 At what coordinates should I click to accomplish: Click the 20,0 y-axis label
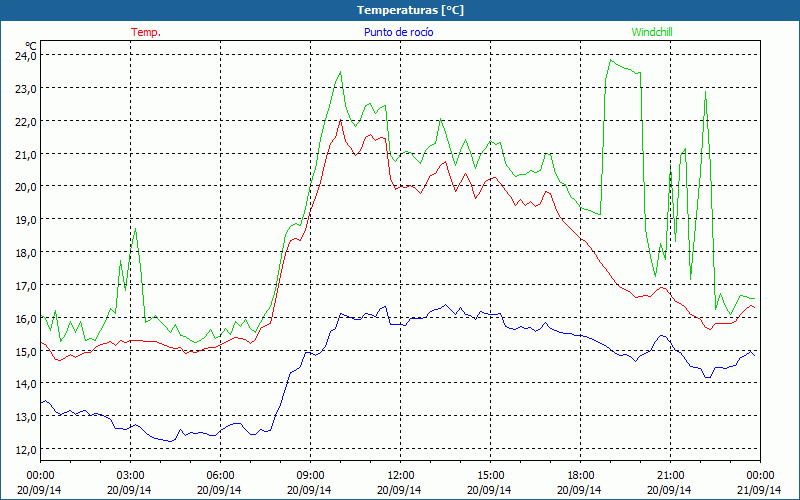[x=26, y=187]
